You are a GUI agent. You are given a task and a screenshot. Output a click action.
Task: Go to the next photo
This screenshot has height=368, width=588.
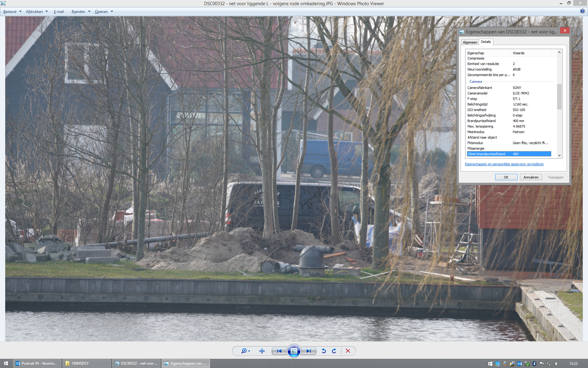click(x=308, y=351)
